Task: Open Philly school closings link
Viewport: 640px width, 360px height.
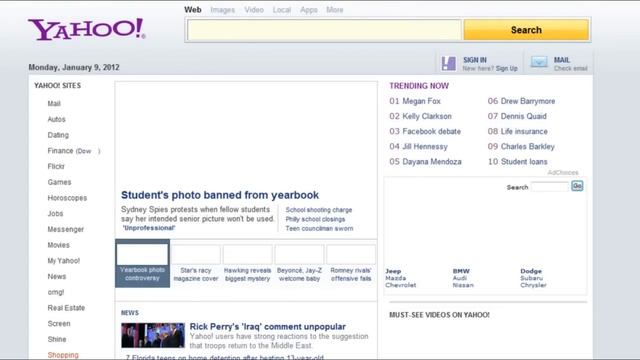Action: (315, 219)
